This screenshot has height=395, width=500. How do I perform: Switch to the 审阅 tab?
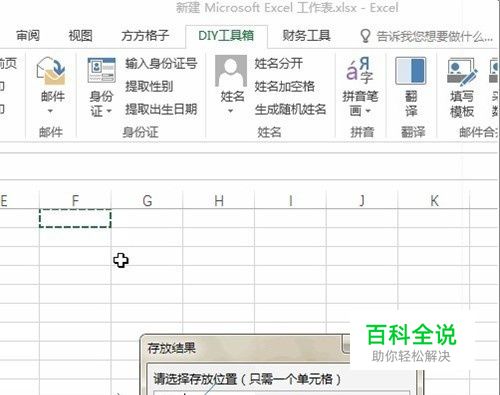click(x=28, y=35)
